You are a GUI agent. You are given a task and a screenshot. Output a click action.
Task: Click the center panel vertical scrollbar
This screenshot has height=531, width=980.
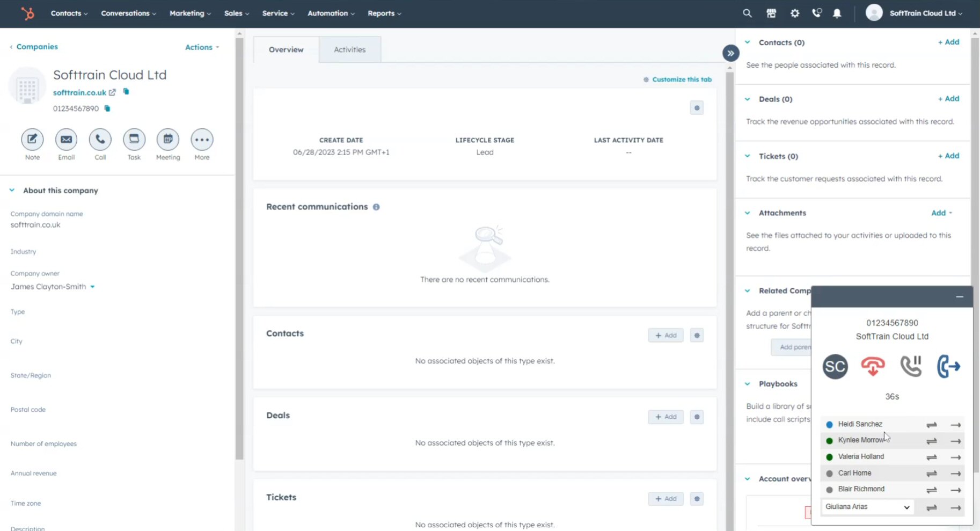[729, 301]
